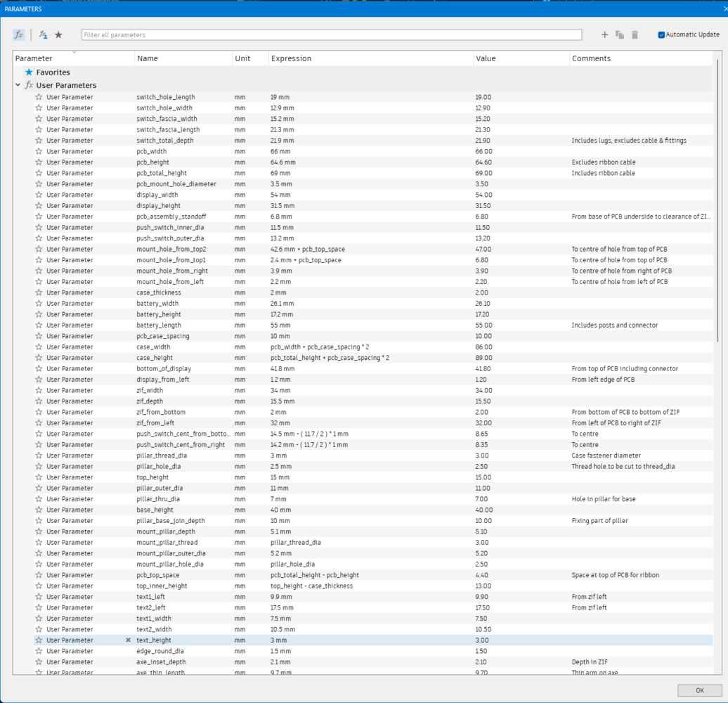Close the Parameters dialog window
The height and width of the screenshot is (703, 728).
click(x=724, y=9)
